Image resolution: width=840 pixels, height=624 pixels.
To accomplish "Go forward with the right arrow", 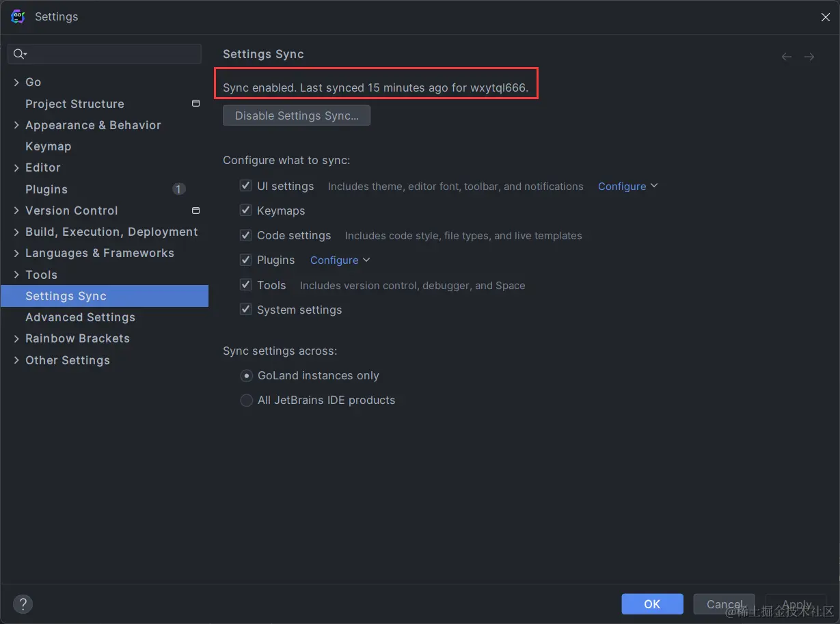I will click(809, 57).
